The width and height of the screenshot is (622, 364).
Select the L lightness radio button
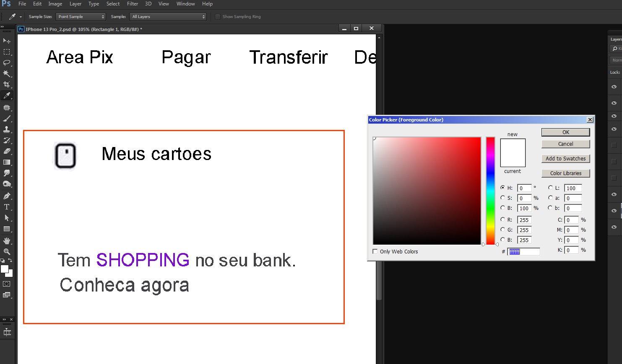click(x=550, y=188)
